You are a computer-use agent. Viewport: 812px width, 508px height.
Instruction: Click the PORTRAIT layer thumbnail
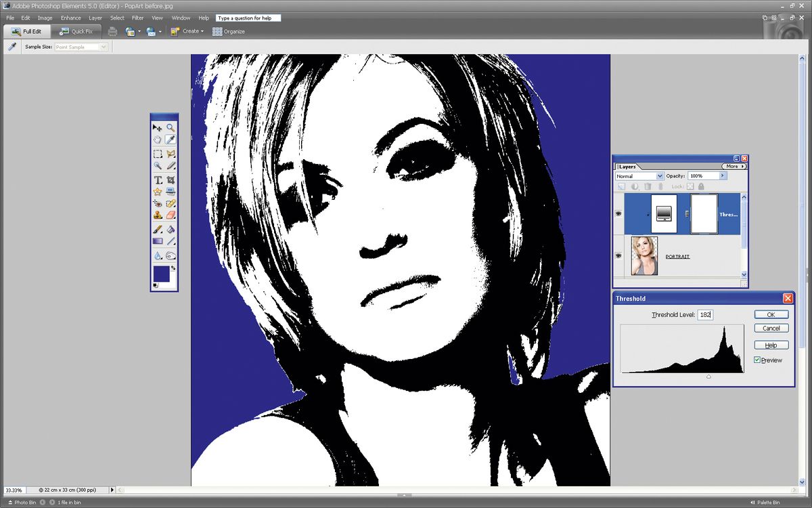(644, 255)
